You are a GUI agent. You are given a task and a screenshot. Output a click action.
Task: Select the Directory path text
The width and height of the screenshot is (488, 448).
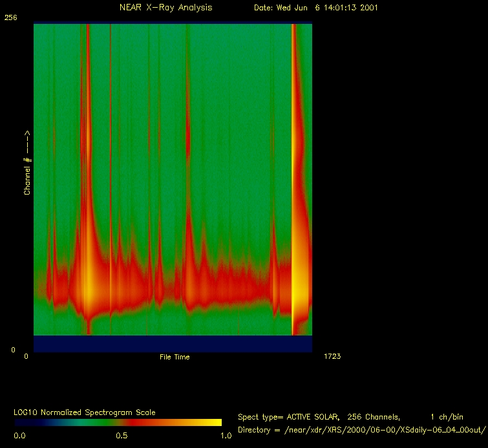pyautogui.click(x=361, y=430)
